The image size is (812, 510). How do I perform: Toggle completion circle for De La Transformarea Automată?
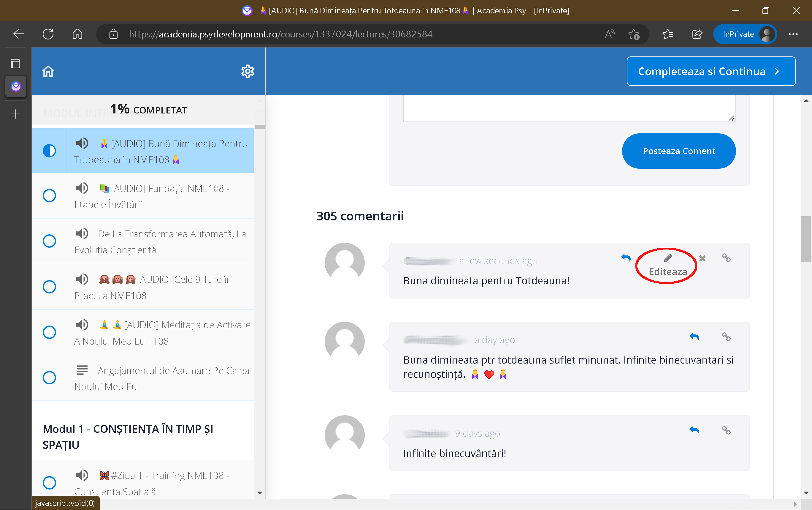point(49,241)
